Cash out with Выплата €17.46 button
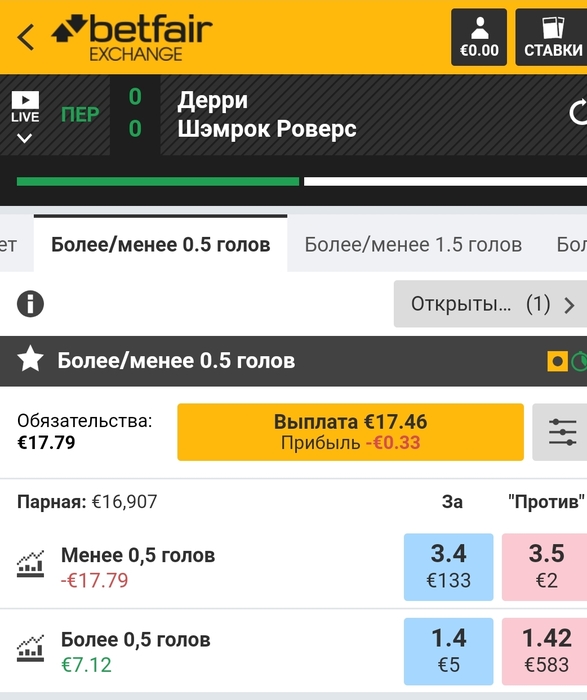 click(x=350, y=432)
